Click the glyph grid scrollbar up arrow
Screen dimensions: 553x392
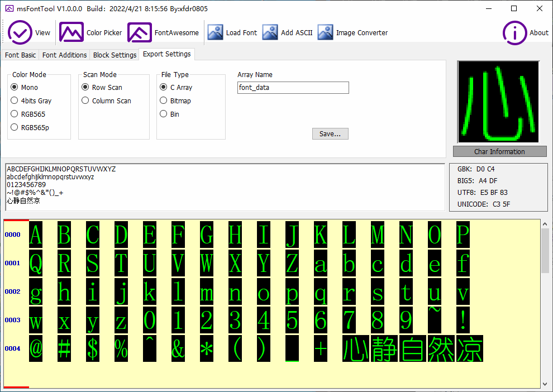(545, 224)
